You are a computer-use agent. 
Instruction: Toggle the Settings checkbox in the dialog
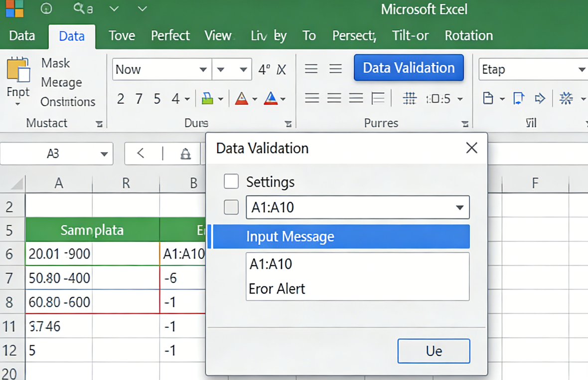click(x=231, y=182)
